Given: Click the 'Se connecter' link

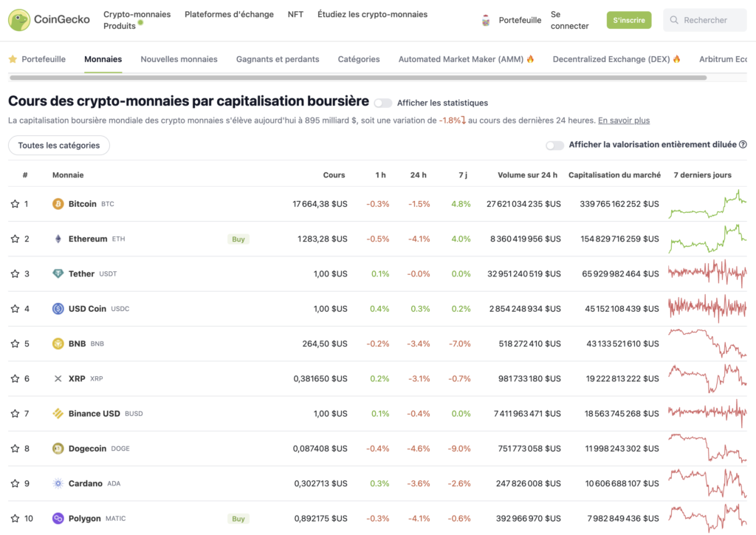Looking at the screenshot, I should 569,20.
